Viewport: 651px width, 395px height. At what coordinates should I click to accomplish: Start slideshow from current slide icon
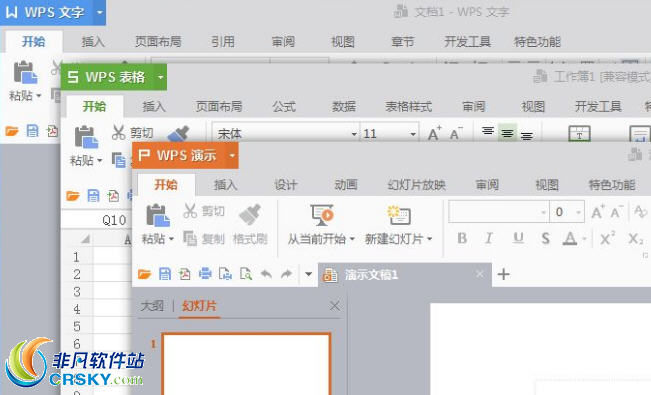click(322, 215)
